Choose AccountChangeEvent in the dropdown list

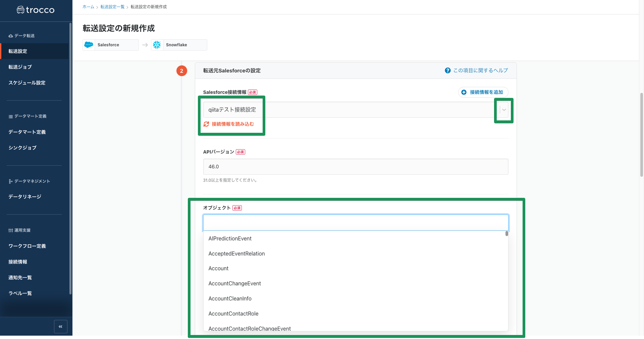(356, 284)
